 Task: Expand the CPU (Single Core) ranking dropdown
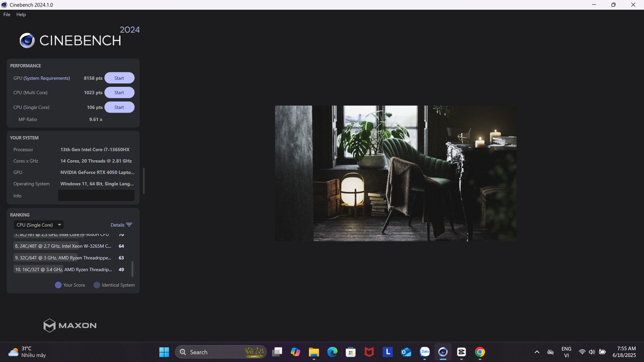39,225
